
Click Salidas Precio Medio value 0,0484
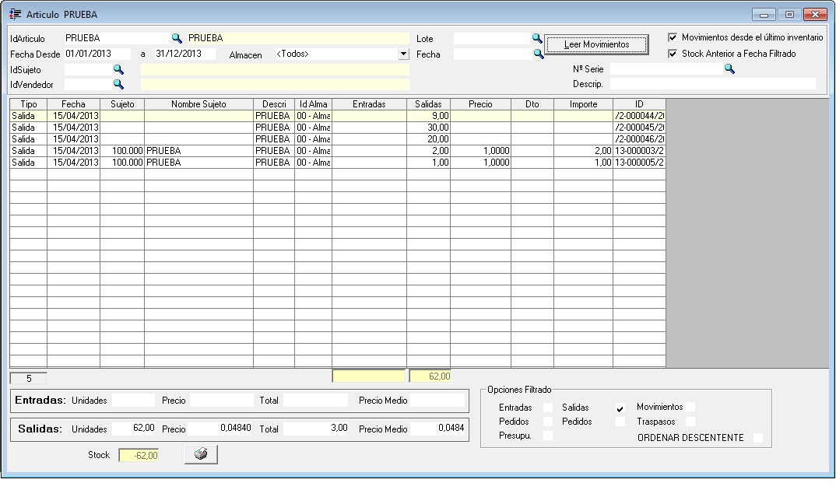point(437,428)
